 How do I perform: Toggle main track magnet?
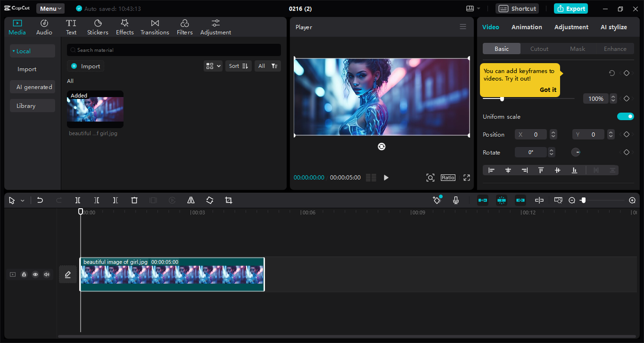[482, 200]
